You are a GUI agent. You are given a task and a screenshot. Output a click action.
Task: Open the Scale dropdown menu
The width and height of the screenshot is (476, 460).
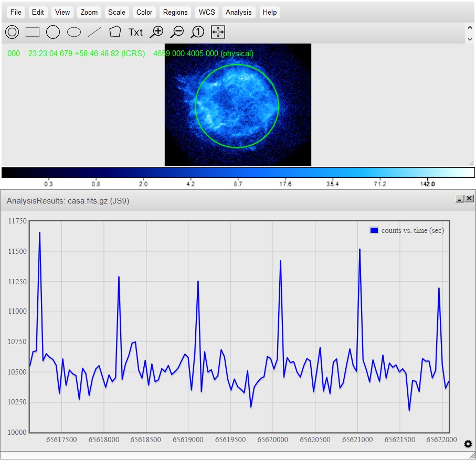(x=117, y=12)
